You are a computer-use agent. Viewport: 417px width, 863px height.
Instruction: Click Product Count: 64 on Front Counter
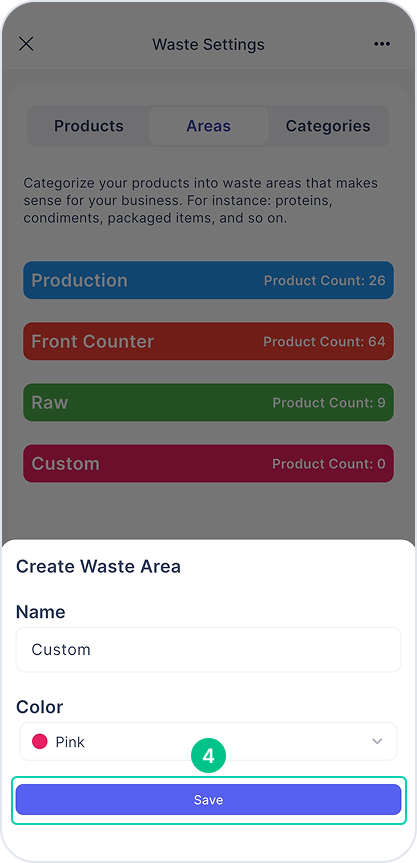[324, 341]
